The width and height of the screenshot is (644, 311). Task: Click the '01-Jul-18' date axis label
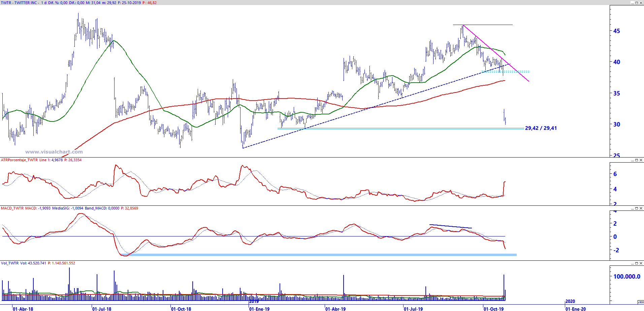click(x=102, y=309)
